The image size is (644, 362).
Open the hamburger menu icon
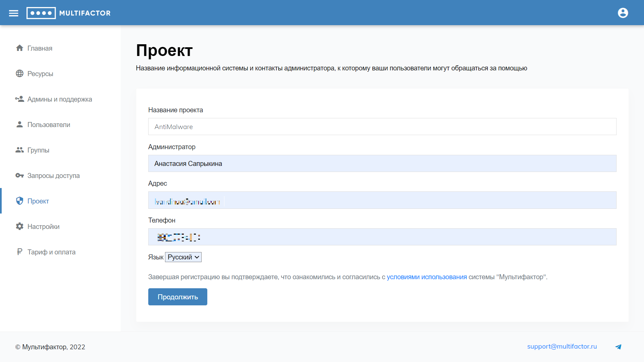click(x=13, y=13)
